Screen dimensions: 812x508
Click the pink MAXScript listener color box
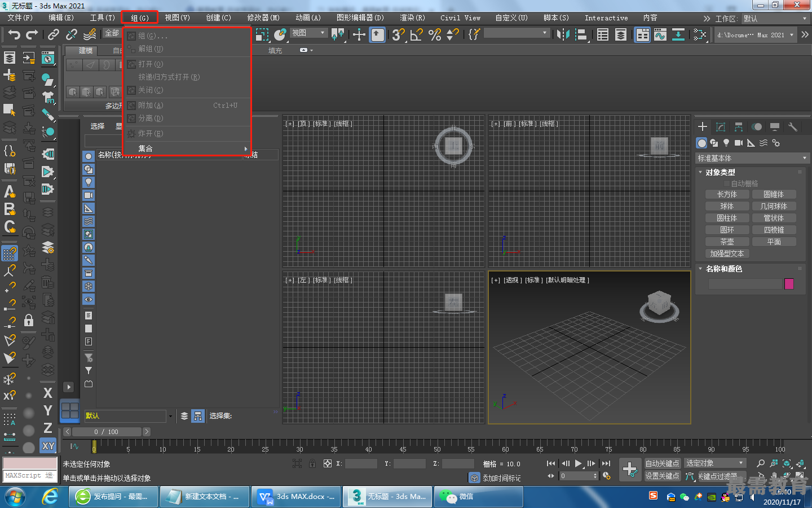pyautogui.click(x=29, y=463)
